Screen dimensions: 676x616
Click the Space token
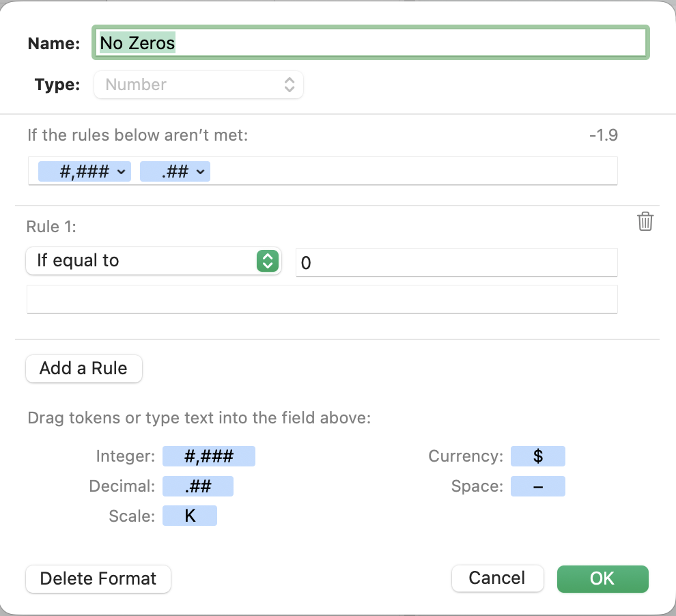pyautogui.click(x=537, y=486)
